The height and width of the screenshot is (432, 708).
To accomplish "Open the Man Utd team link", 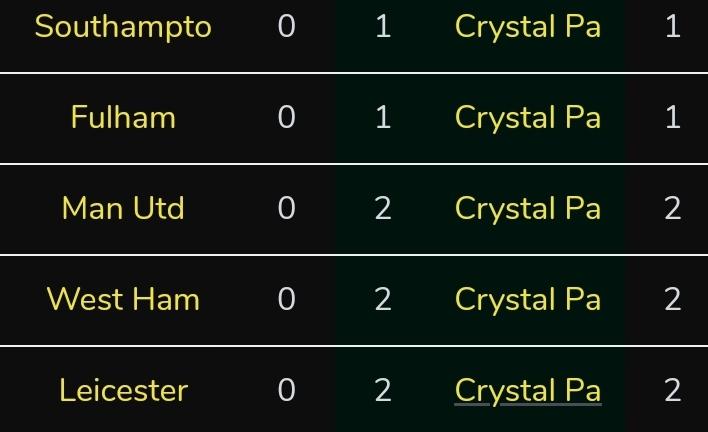I will click(123, 209).
